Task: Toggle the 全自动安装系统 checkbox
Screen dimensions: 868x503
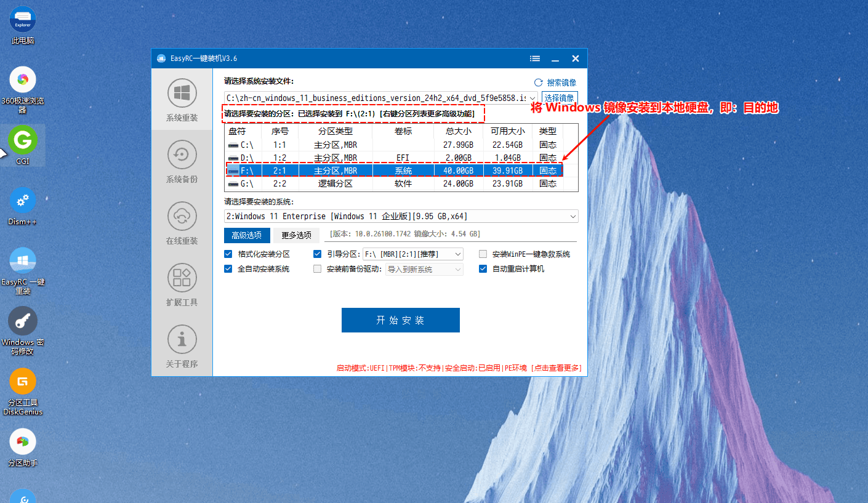Action: 228,269
